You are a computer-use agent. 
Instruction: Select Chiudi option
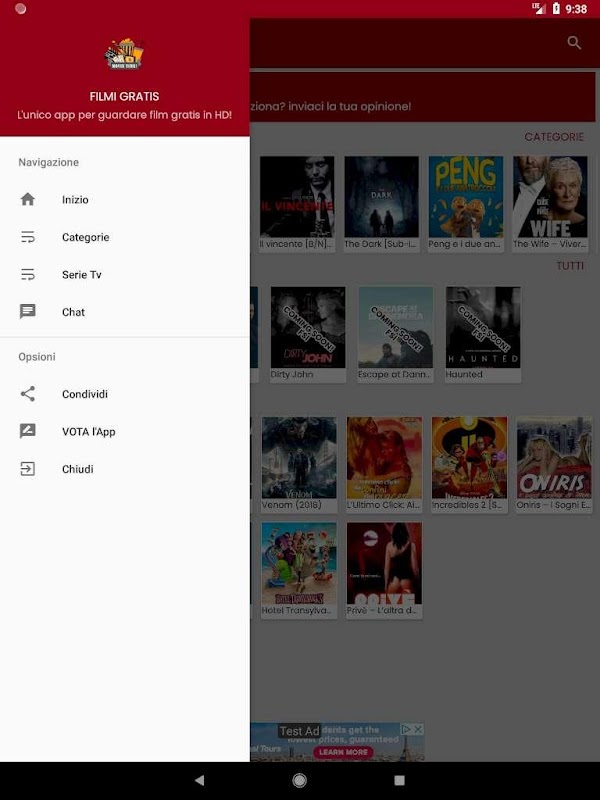[x=125, y=469]
